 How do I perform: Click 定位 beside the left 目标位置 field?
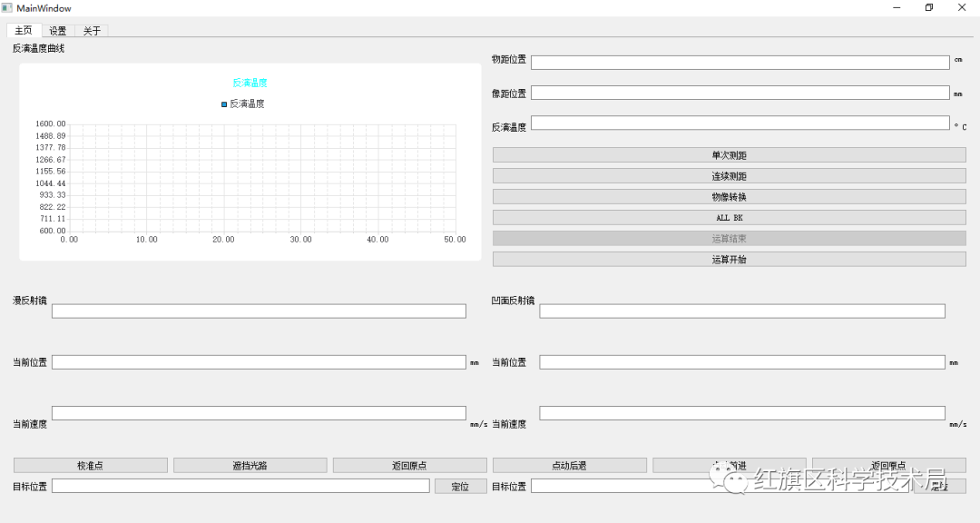(x=461, y=486)
